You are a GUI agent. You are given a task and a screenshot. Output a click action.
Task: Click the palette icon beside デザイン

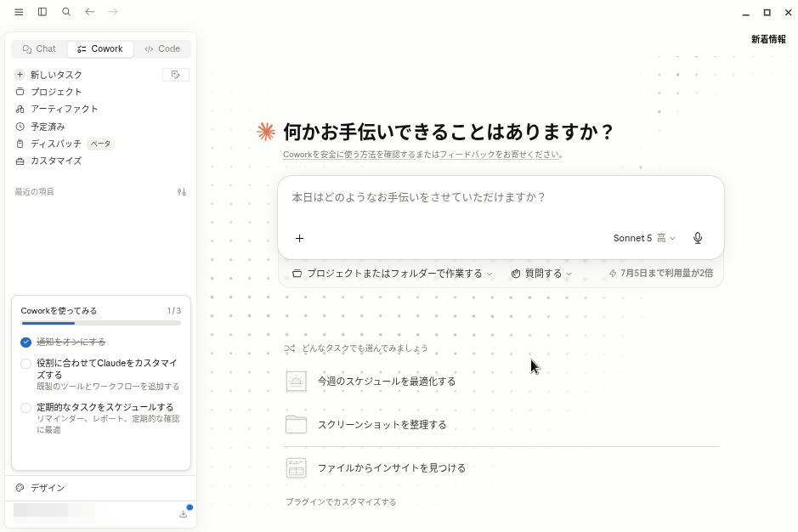(20, 488)
